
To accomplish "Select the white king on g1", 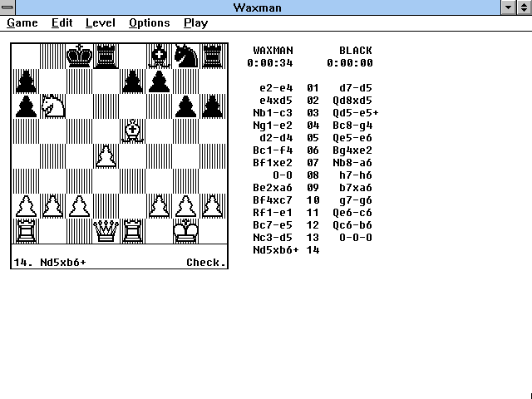I will (185, 231).
